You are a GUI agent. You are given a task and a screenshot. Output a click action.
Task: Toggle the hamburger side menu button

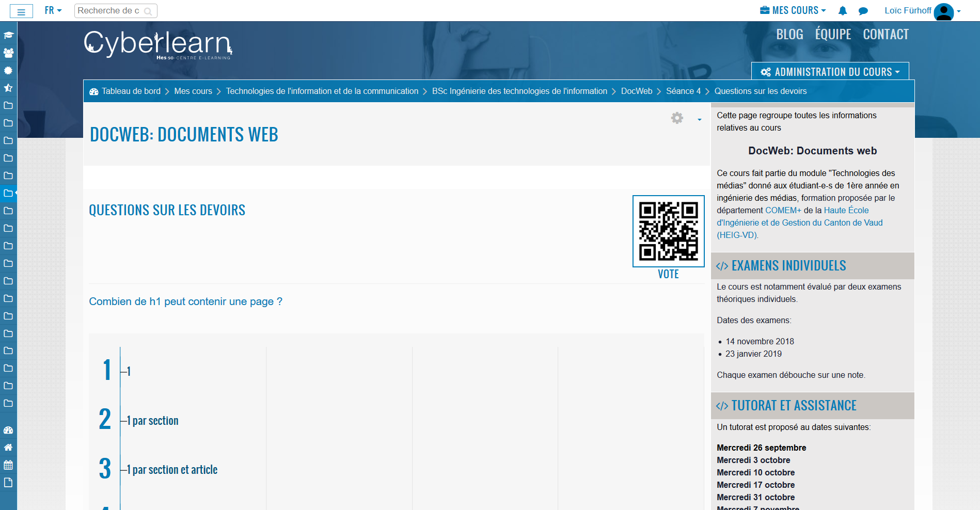(x=21, y=11)
